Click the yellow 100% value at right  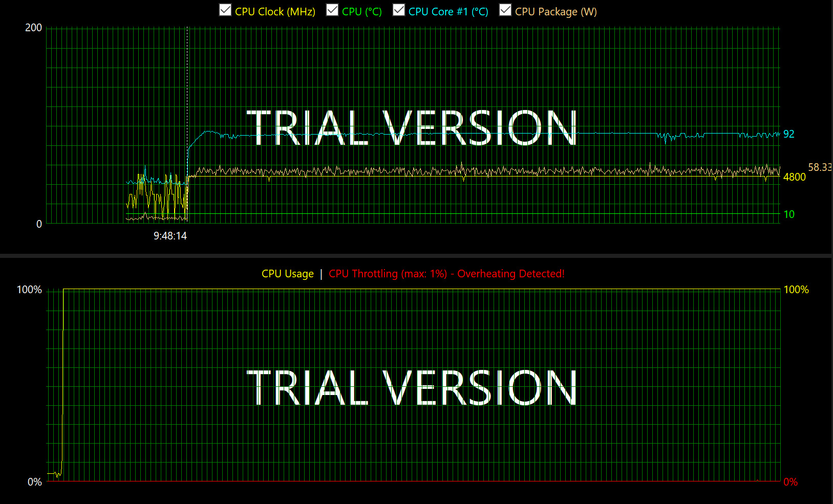click(x=796, y=290)
